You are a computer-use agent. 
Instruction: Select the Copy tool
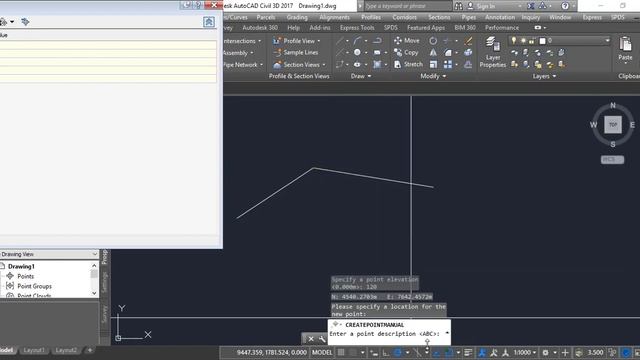(406, 52)
